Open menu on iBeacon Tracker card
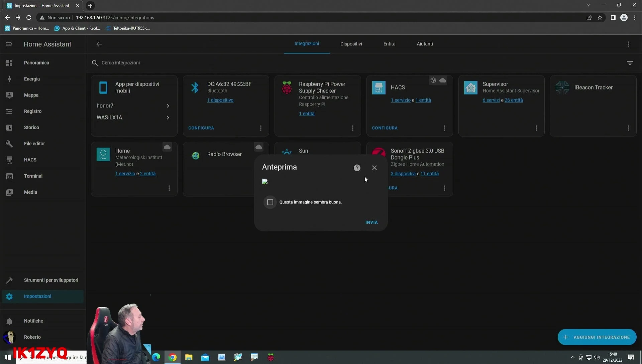This screenshot has height=364, width=642. [x=628, y=128]
